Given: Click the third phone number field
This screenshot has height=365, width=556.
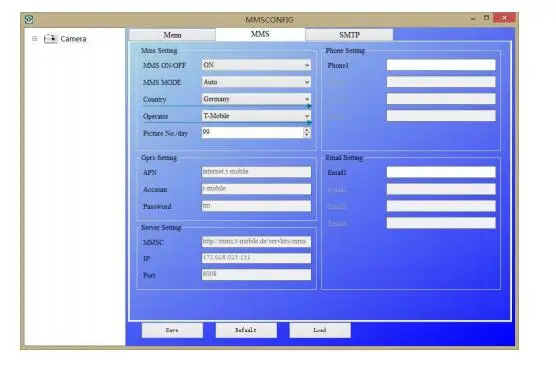Looking at the screenshot, I should click(x=441, y=99).
